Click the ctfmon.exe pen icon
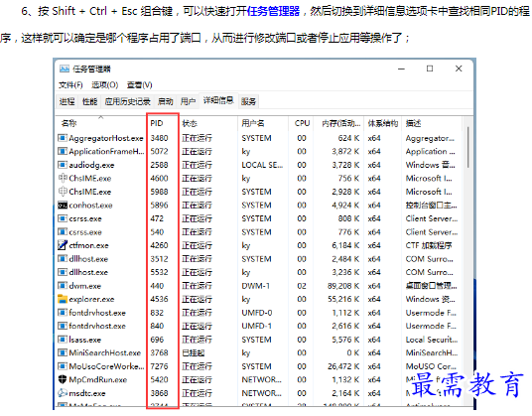532x416 pixels. click(63, 245)
